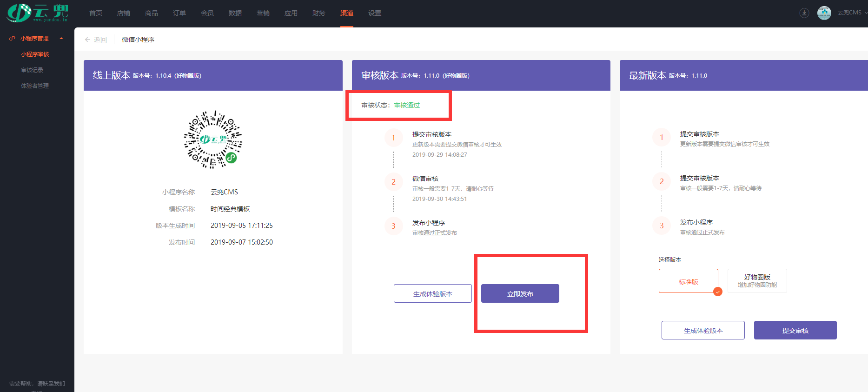868x392 pixels.
Task: Open 审核记录 in the sidebar
Action: coord(32,70)
